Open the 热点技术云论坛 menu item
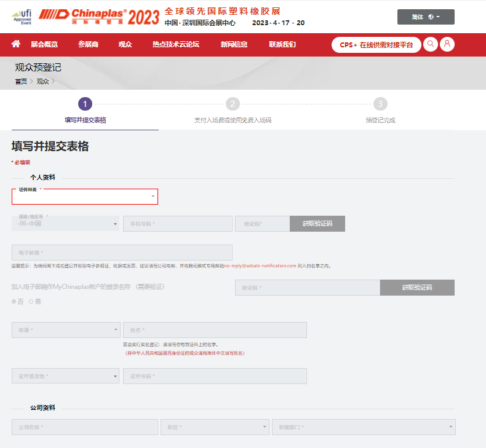 click(x=175, y=44)
